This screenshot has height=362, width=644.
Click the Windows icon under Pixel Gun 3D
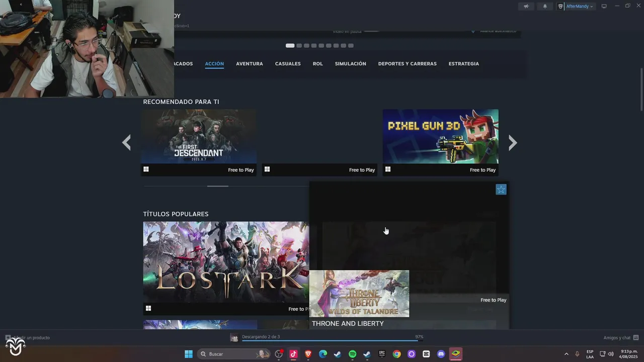pos(388,169)
